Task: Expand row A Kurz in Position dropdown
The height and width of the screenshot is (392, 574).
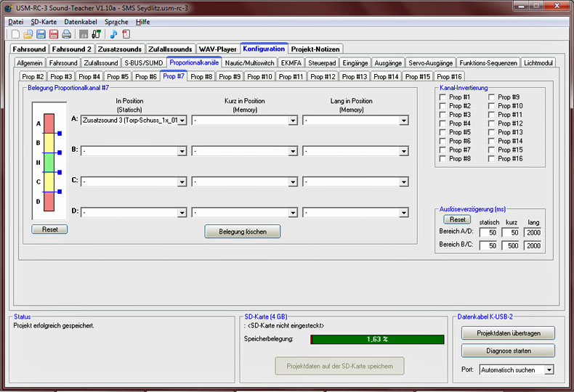Action: pyautogui.click(x=293, y=121)
